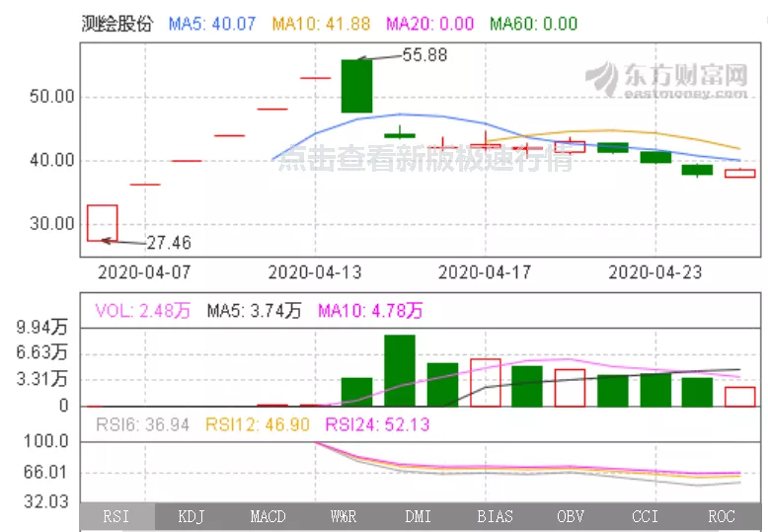Viewport: 768px width, 532px height.
Task: Click the 55.88 high price annotation
Action: [x=424, y=55]
